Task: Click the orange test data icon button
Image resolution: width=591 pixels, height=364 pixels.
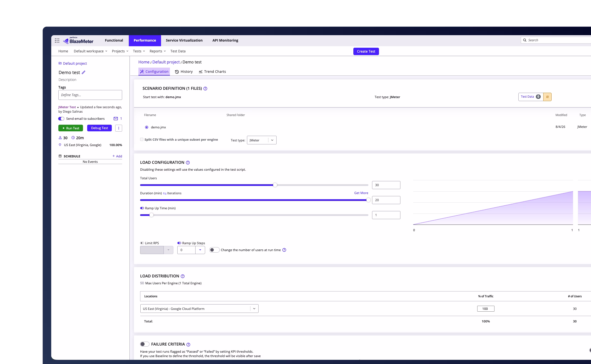Action: coord(547,97)
